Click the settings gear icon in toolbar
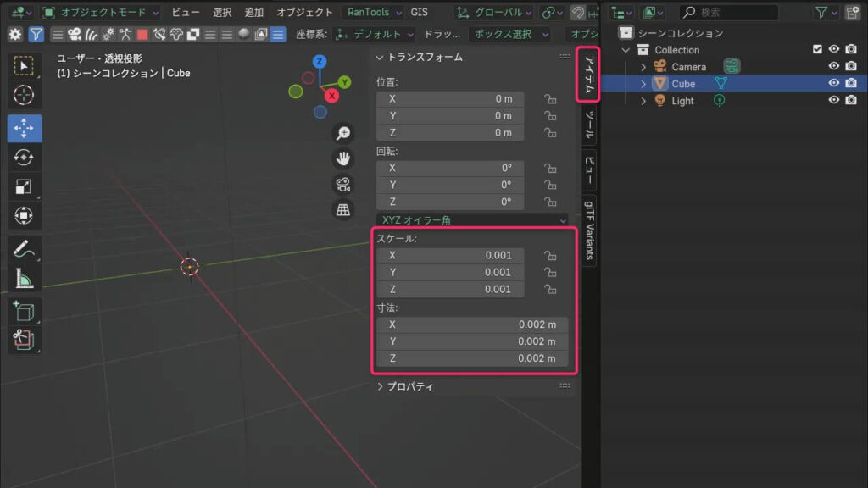 (x=15, y=34)
